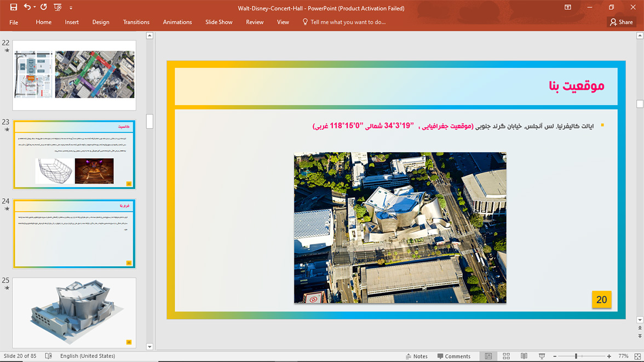Click the zoom out minus button
This screenshot has width=644, height=362.
point(555,356)
